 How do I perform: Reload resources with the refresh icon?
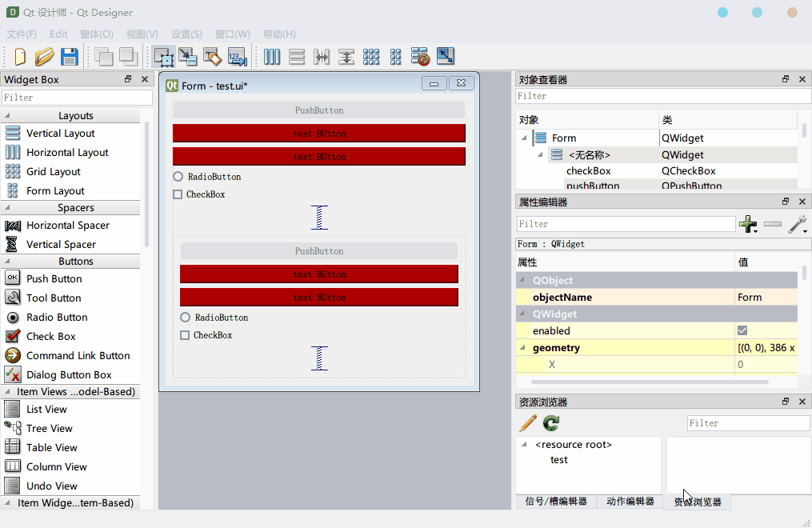(550, 423)
